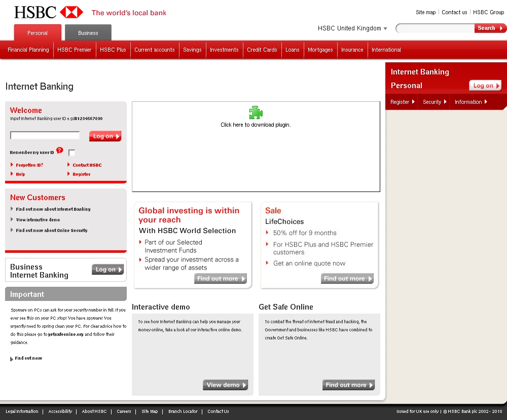Open the Site map link in header
The height and width of the screenshot is (420, 507).
pyautogui.click(x=425, y=12)
